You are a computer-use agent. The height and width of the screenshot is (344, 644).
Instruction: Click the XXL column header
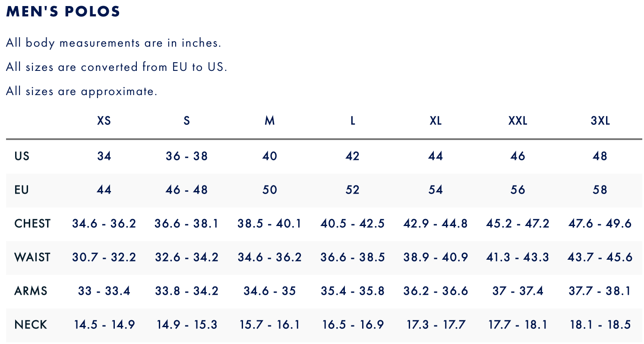[518, 121]
